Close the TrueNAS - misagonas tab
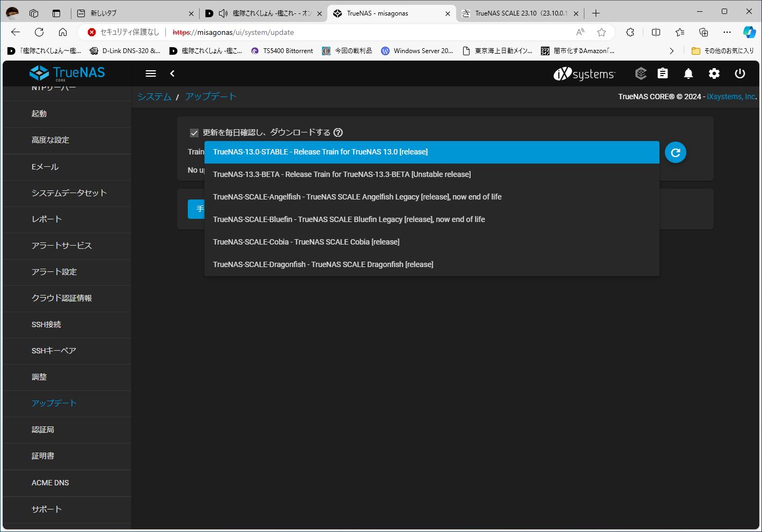 click(448, 13)
